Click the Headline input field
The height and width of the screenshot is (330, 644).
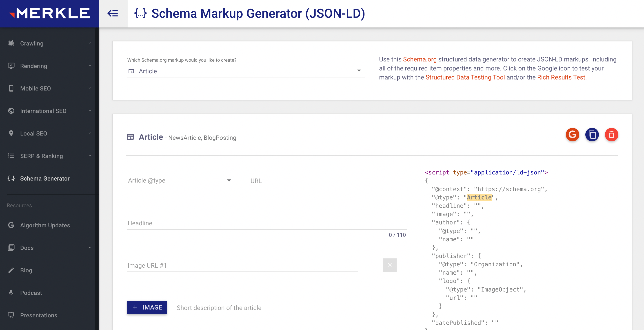tap(266, 223)
